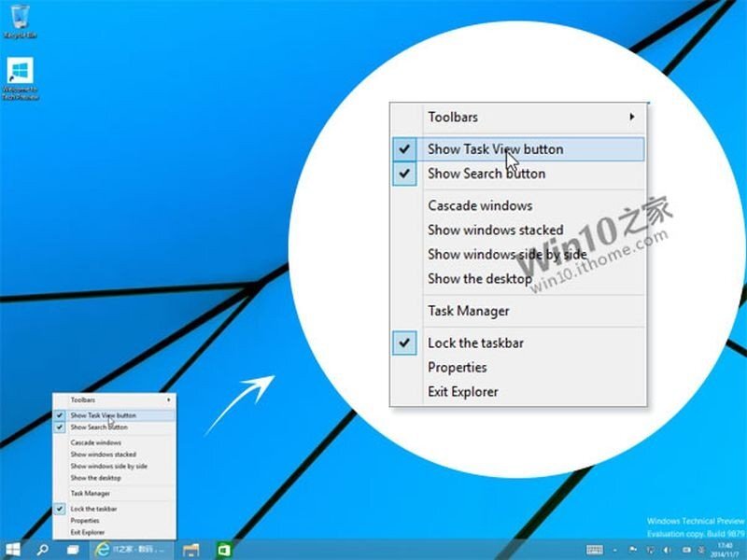The width and height of the screenshot is (747, 560).
Task: Launch Excel from the taskbar
Action: point(224,549)
